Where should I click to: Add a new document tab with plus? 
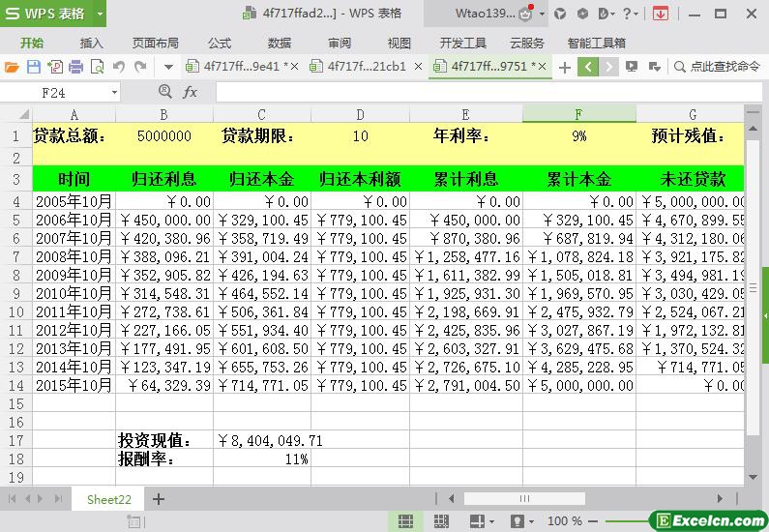click(565, 67)
